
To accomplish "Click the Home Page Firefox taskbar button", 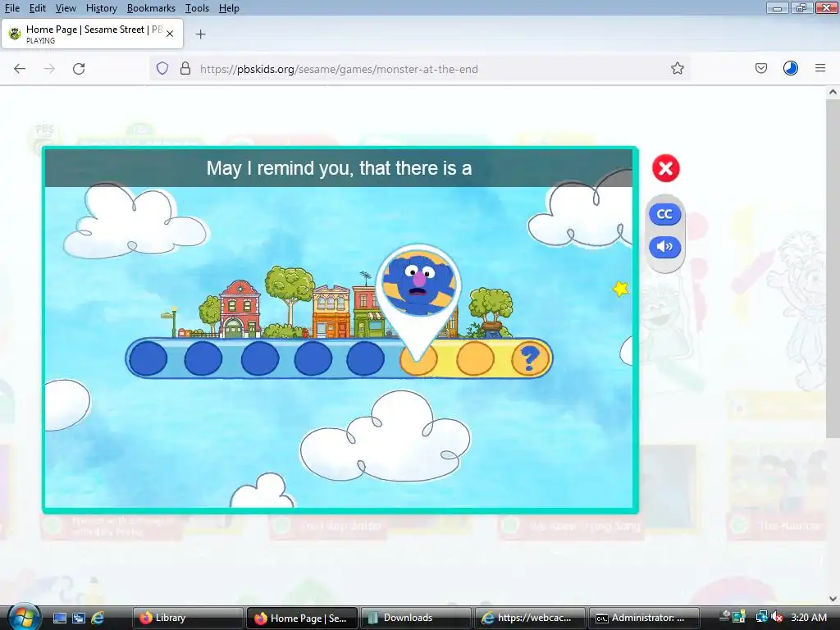I will pyautogui.click(x=301, y=618).
